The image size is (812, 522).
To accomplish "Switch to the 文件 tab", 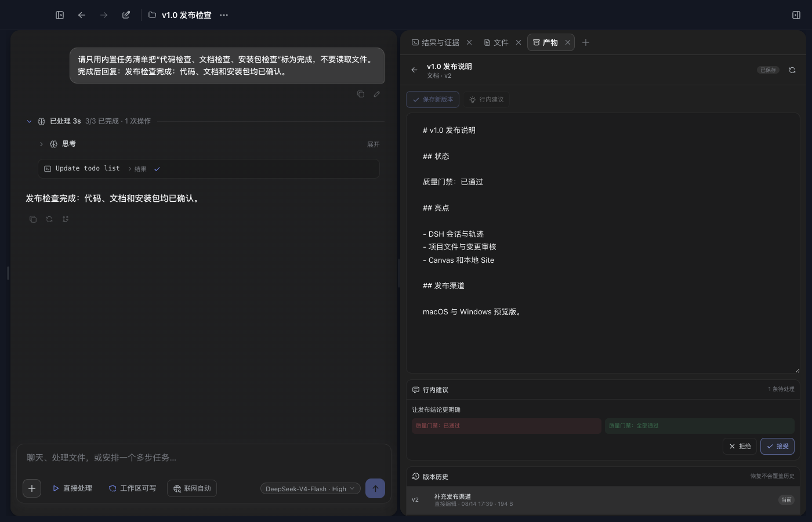I will point(496,42).
